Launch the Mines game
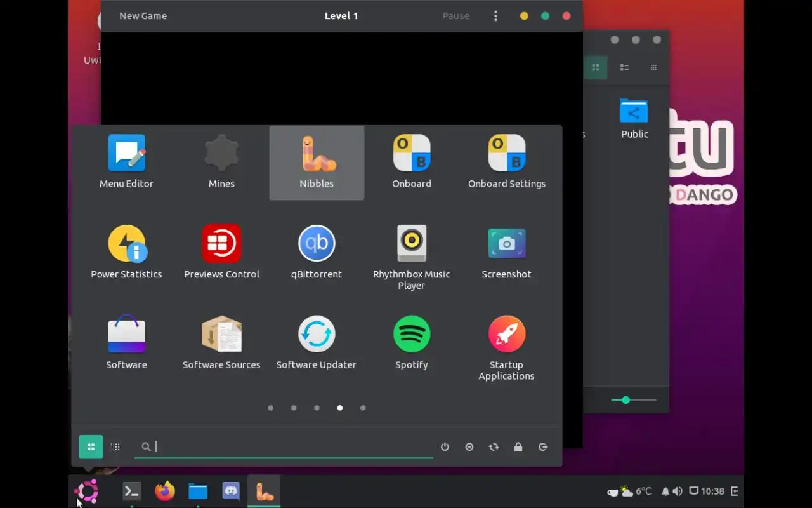812x508 pixels. 221,162
